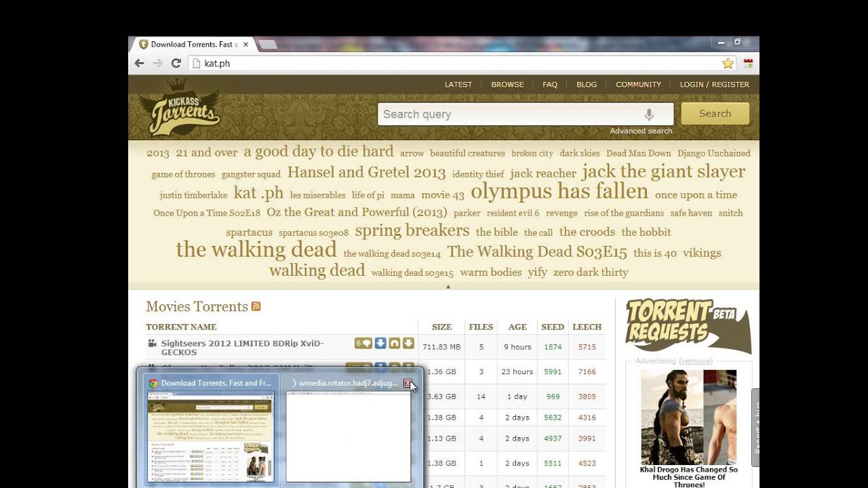Image resolution: width=868 pixels, height=488 pixels.
Task: Open the BROWSE menu item
Action: [507, 85]
